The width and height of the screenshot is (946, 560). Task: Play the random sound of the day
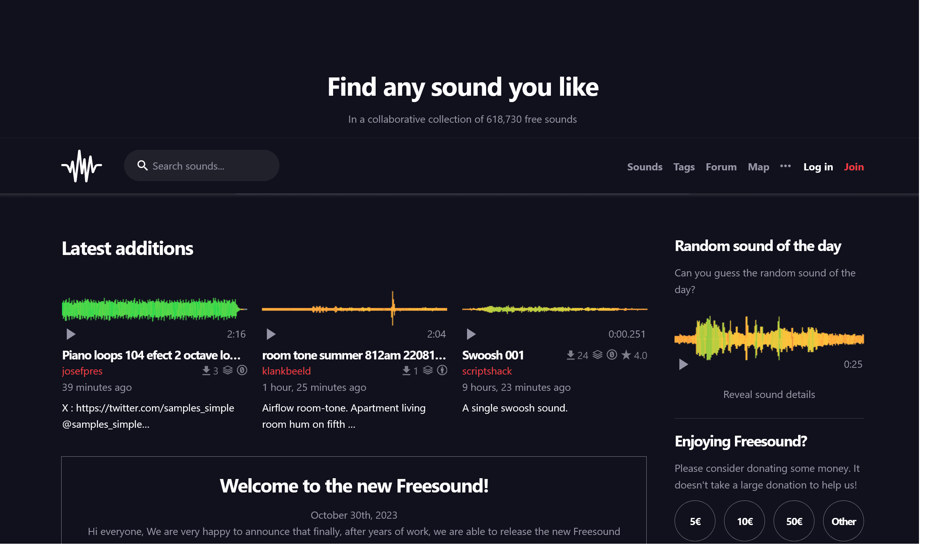click(x=683, y=364)
